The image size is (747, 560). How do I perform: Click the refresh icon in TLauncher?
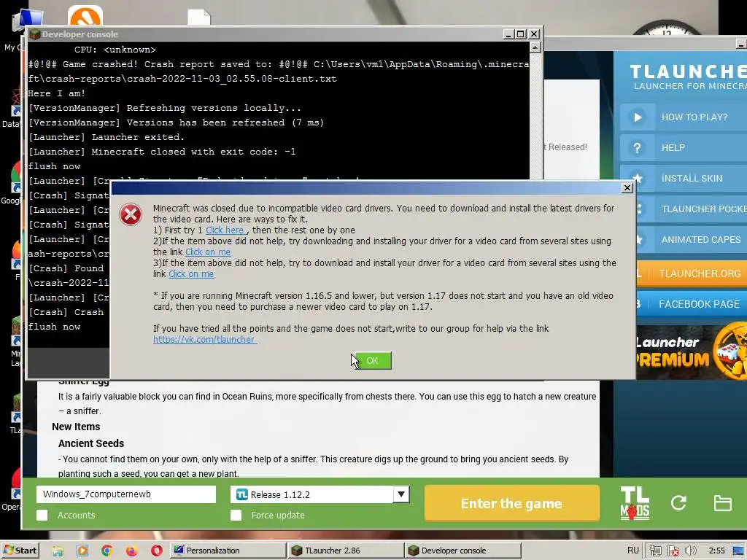coord(678,503)
